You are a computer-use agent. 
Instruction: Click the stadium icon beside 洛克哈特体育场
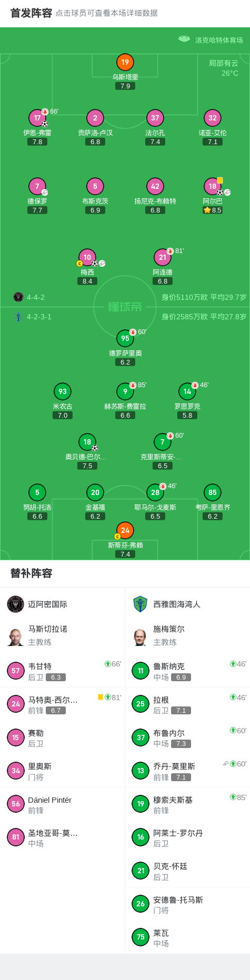(184, 39)
